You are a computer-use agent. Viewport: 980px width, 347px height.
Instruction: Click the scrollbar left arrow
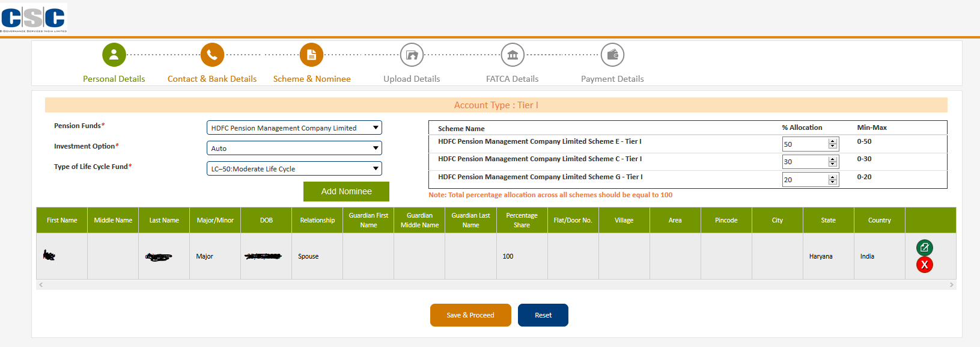click(x=41, y=284)
